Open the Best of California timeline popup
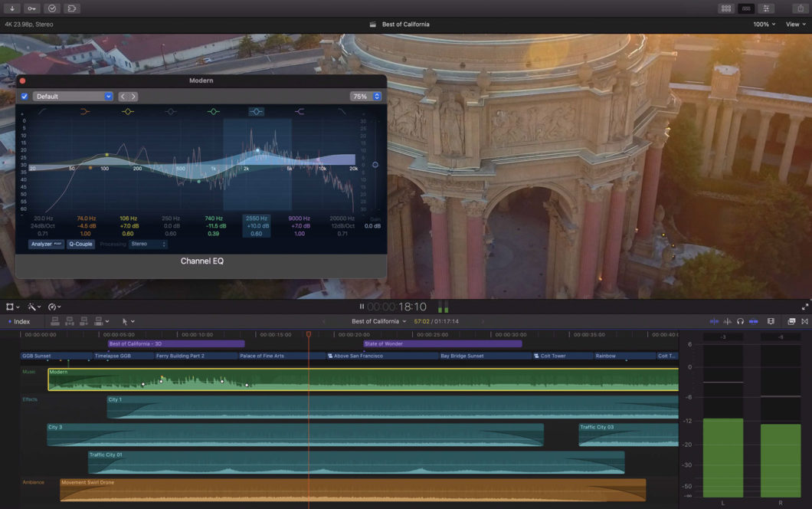 (x=378, y=321)
